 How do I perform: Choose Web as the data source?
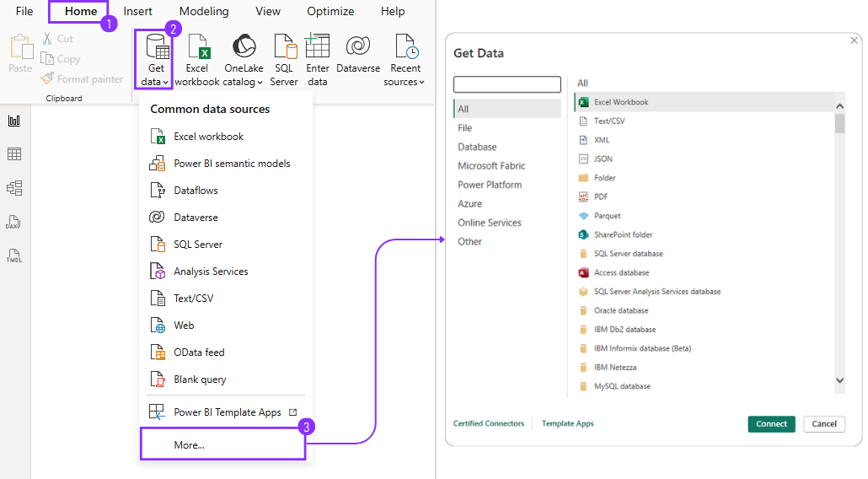[x=227, y=325]
